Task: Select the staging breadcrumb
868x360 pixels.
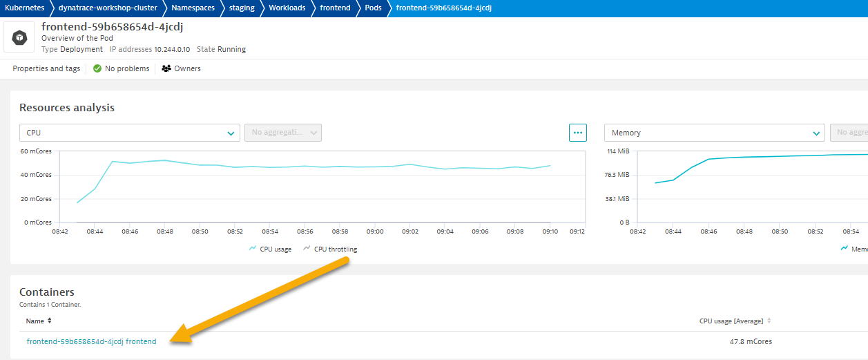Action: [x=242, y=8]
